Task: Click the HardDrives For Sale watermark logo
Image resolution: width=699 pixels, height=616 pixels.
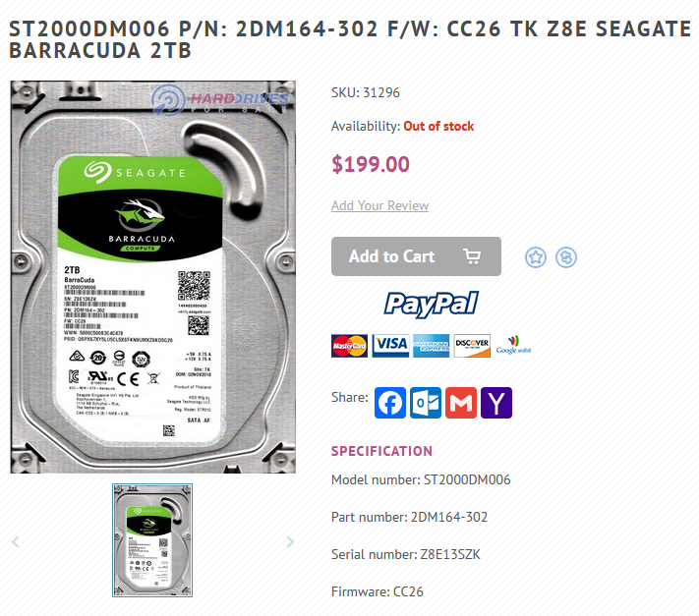Action: click(x=220, y=100)
